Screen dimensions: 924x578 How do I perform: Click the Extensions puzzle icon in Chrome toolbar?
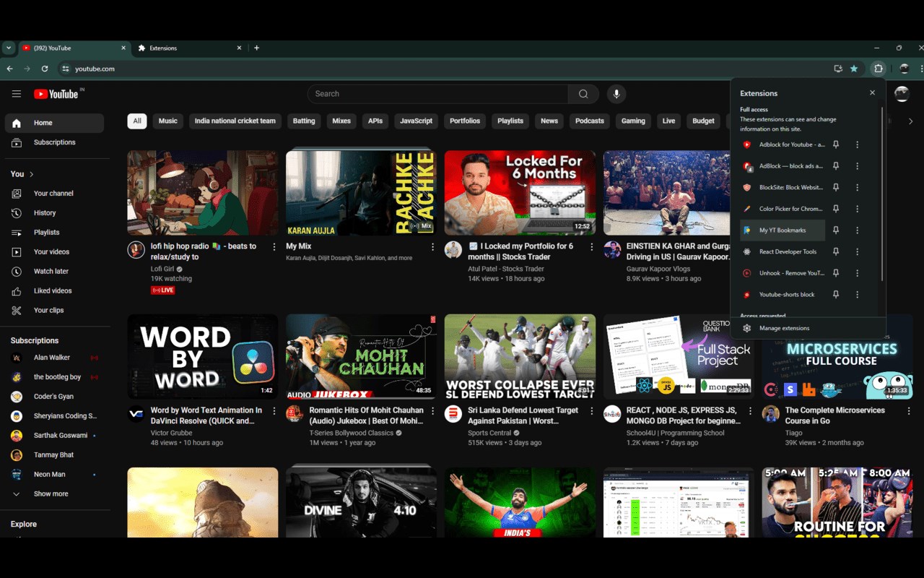tap(879, 69)
